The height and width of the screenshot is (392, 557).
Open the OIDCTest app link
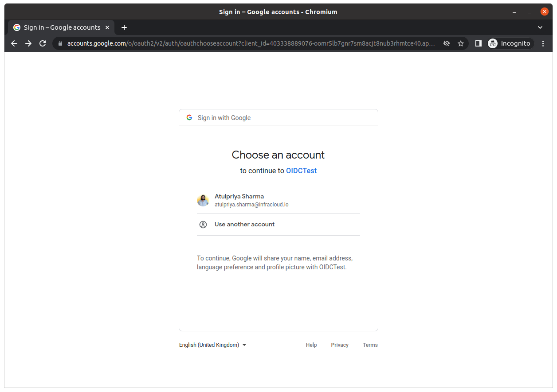301,171
